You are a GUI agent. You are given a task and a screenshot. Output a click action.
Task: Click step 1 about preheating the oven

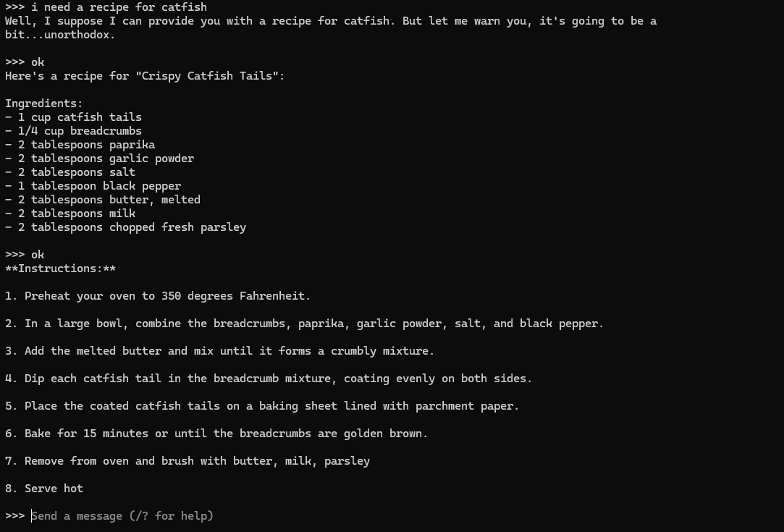158,296
